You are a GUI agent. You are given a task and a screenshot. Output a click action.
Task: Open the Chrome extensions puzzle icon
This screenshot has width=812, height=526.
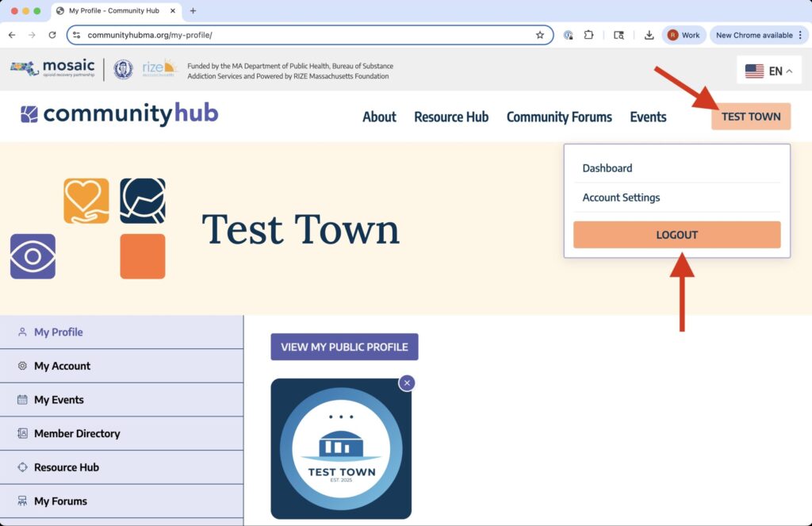click(588, 35)
